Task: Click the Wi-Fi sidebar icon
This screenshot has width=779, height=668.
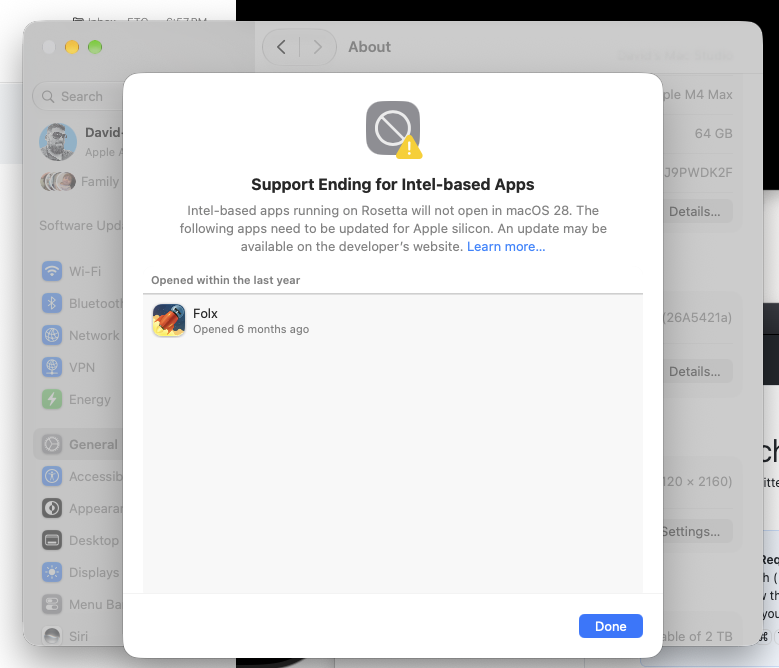Action: tap(52, 271)
